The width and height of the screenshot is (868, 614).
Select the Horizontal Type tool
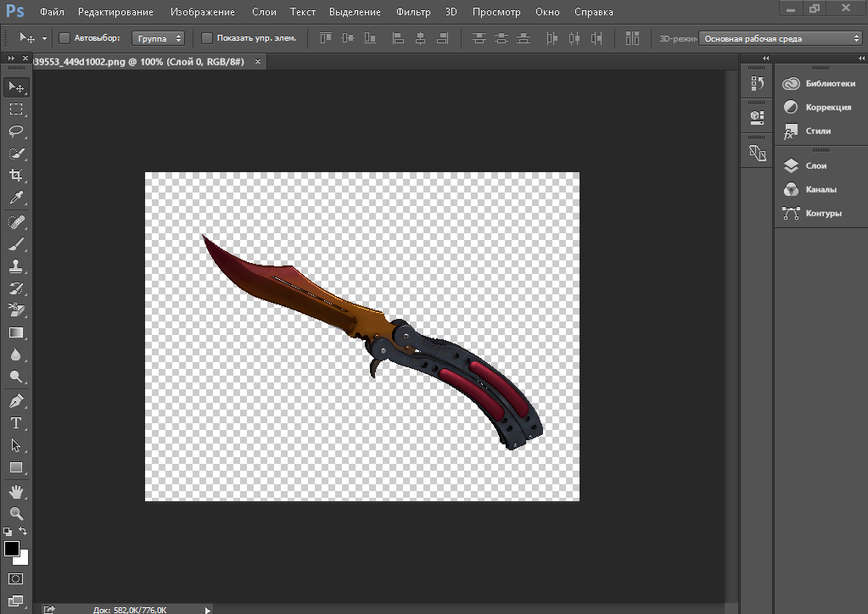(x=16, y=423)
